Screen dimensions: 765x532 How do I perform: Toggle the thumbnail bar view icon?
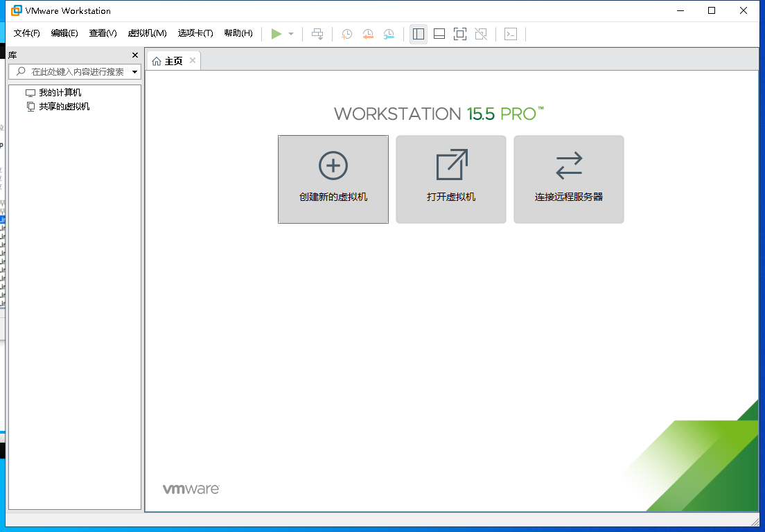439,34
